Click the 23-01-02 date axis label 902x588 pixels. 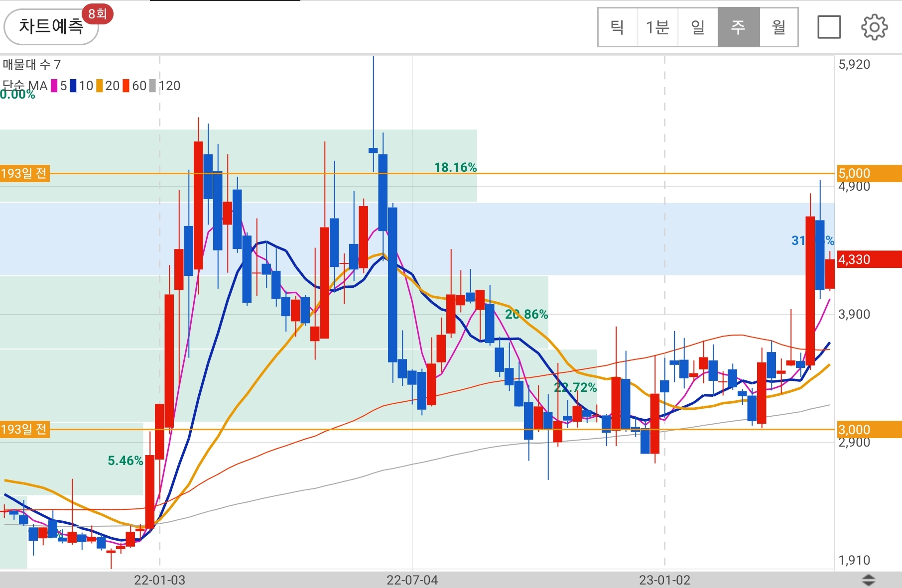tap(665, 580)
